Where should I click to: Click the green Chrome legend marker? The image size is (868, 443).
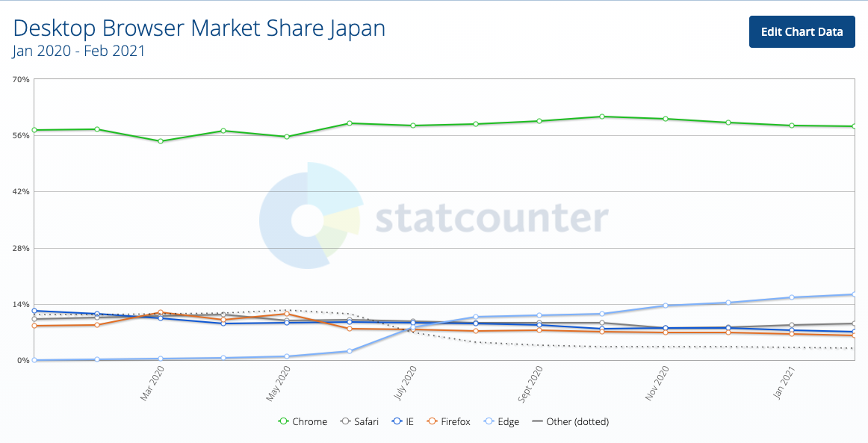tap(283, 421)
